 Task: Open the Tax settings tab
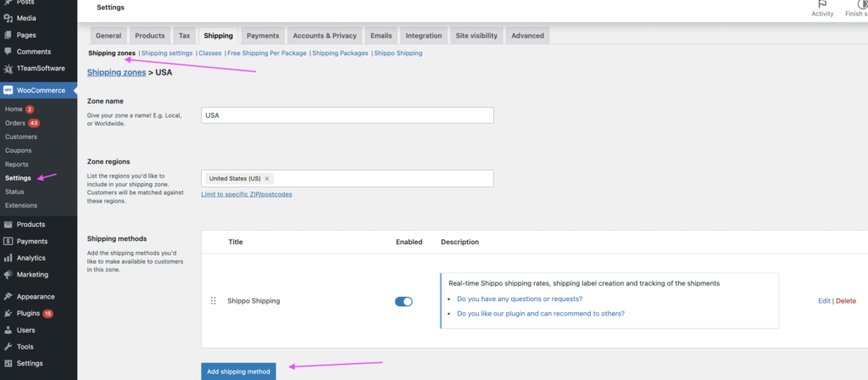click(184, 36)
